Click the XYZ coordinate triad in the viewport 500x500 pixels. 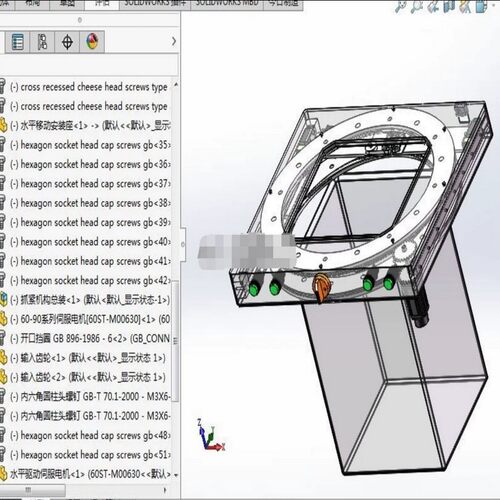coord(211,435)
